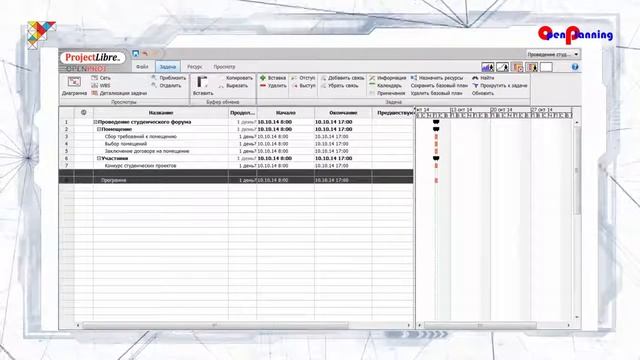Toggle the resource usage sub-view icon
The image size is (640, 360).
532,67
